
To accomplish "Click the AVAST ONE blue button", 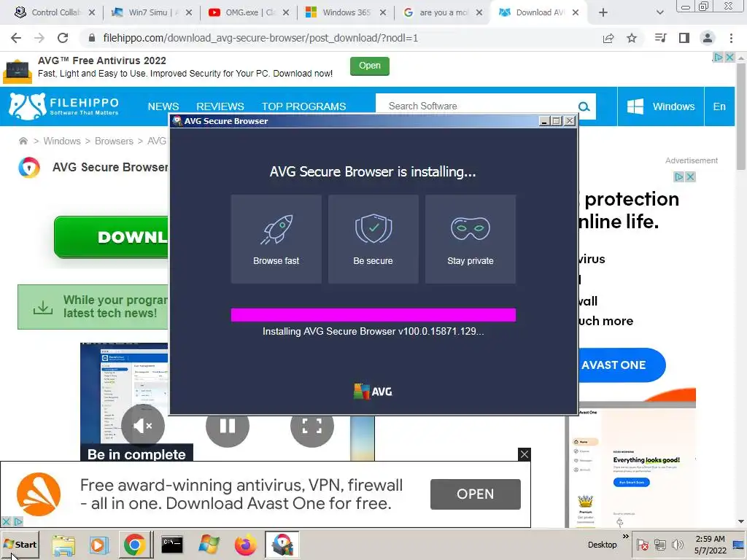I will tap(622, 365).
